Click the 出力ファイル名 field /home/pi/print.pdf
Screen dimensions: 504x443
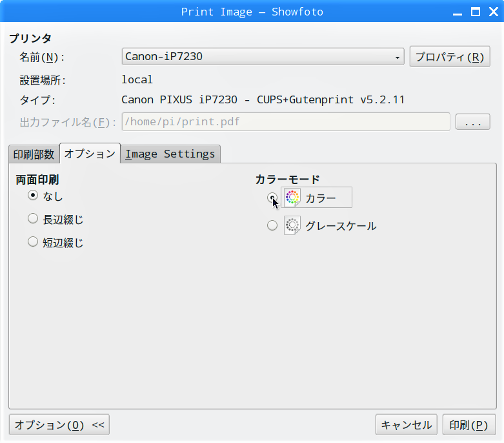tap(286, 121)
